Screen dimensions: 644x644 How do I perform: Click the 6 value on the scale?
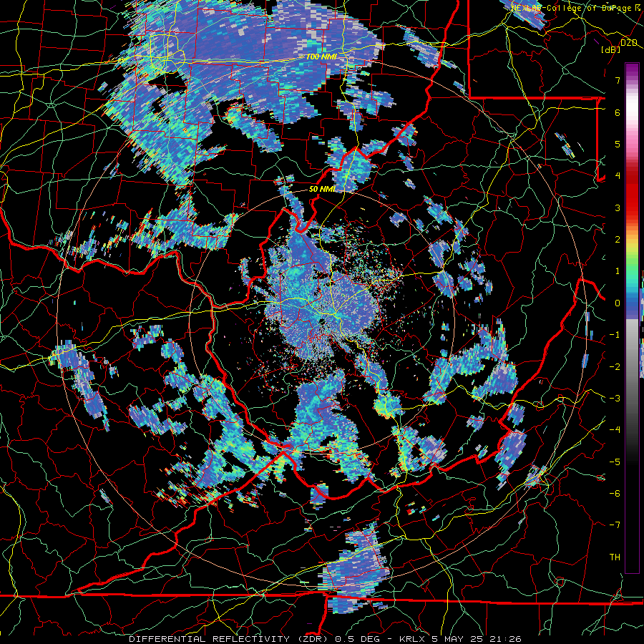pos(618,112)
